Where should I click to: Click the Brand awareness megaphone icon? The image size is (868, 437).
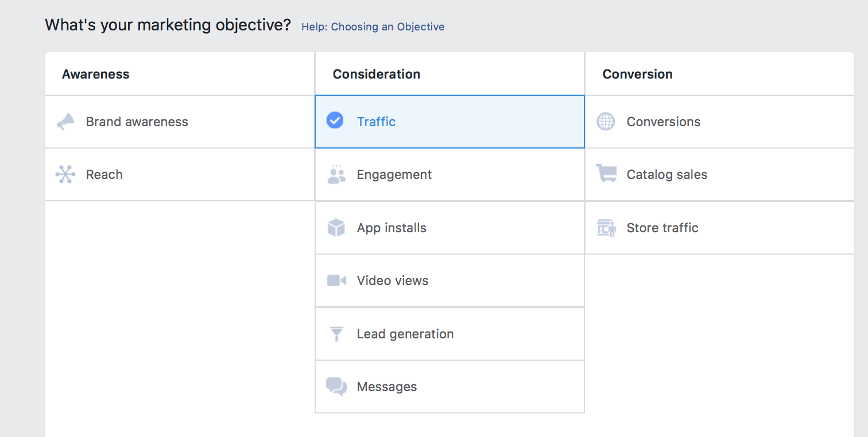click(x=65, y=122)
